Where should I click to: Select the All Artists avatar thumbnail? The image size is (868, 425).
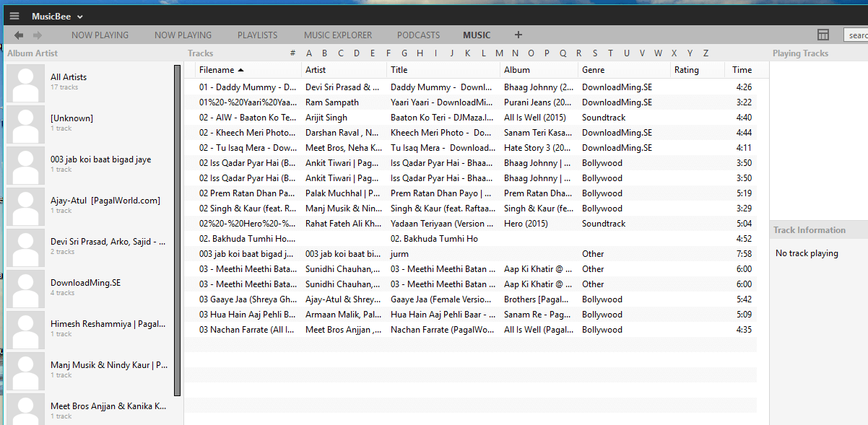26,83
